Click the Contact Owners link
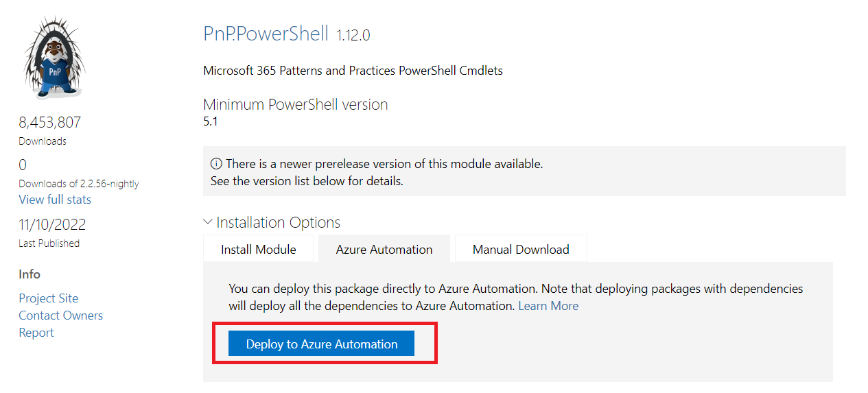868x393 pixels. [61, 315]
